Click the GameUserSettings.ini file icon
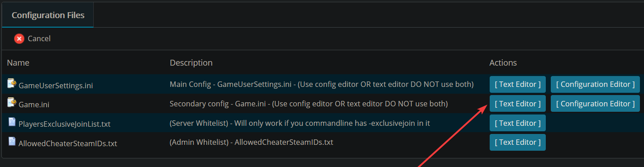Screen dimensions: 644x167 tap(12, 83)
